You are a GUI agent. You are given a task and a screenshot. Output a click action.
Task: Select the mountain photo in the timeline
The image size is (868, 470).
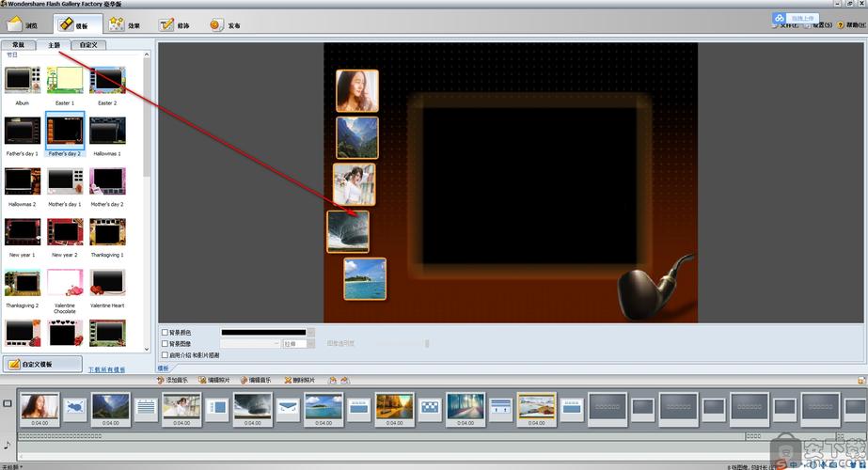click(x=111, y=410)
